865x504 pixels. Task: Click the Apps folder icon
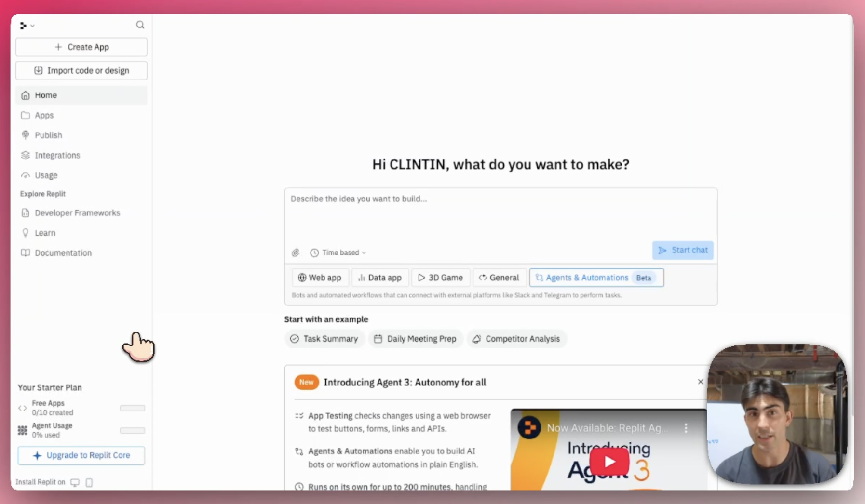point(26,115)
